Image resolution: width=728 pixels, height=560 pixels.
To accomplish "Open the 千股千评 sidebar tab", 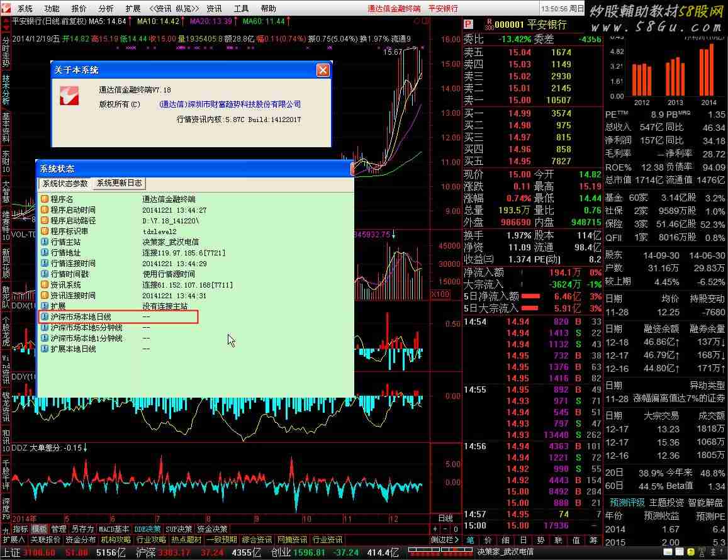I will click(x=6, y=476).
